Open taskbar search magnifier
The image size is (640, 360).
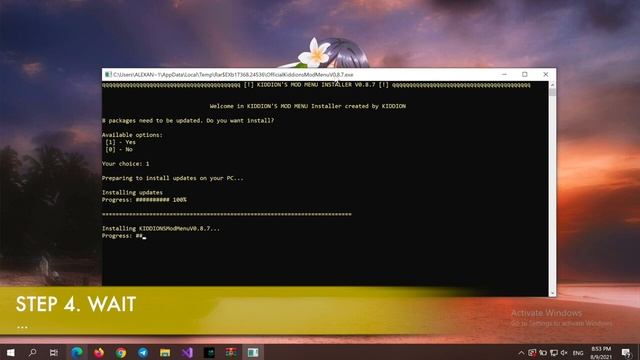32,352
